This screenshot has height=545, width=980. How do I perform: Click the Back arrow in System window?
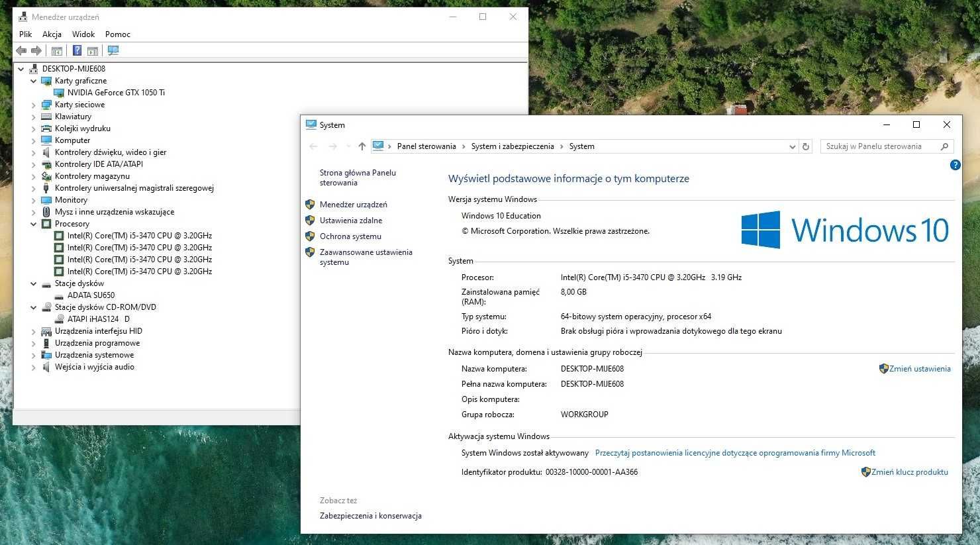pos(314,146)
